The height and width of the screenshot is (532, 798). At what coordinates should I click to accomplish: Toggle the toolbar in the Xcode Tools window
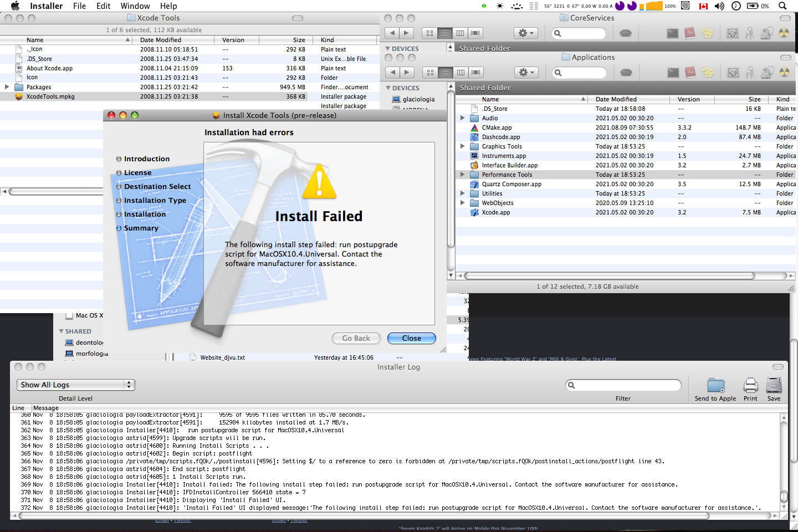click(x=298, y=18)
